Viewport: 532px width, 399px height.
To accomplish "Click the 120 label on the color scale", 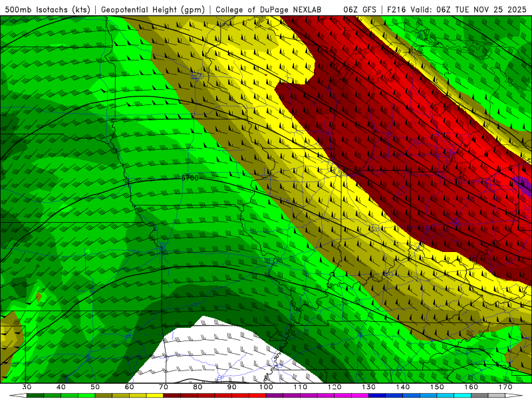I will 334,387.
